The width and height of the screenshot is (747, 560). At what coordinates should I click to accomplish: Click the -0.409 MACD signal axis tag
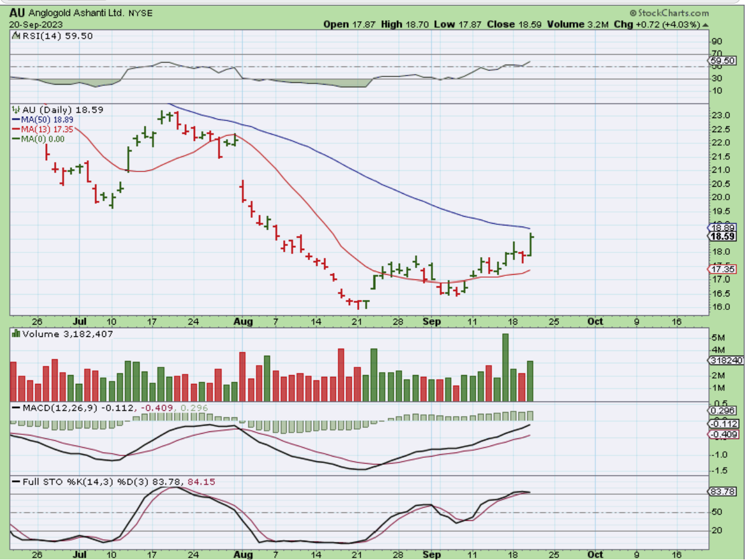[x=723, y=435]
